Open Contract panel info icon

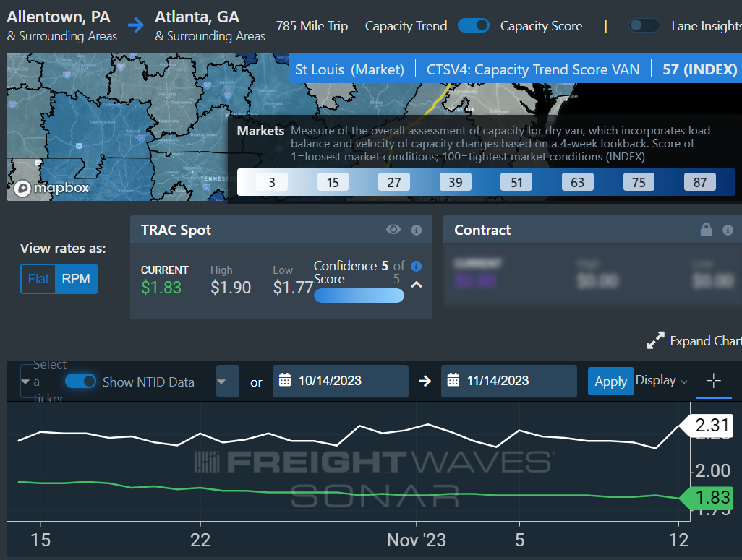pyautogui.click(x=728, y=230)
